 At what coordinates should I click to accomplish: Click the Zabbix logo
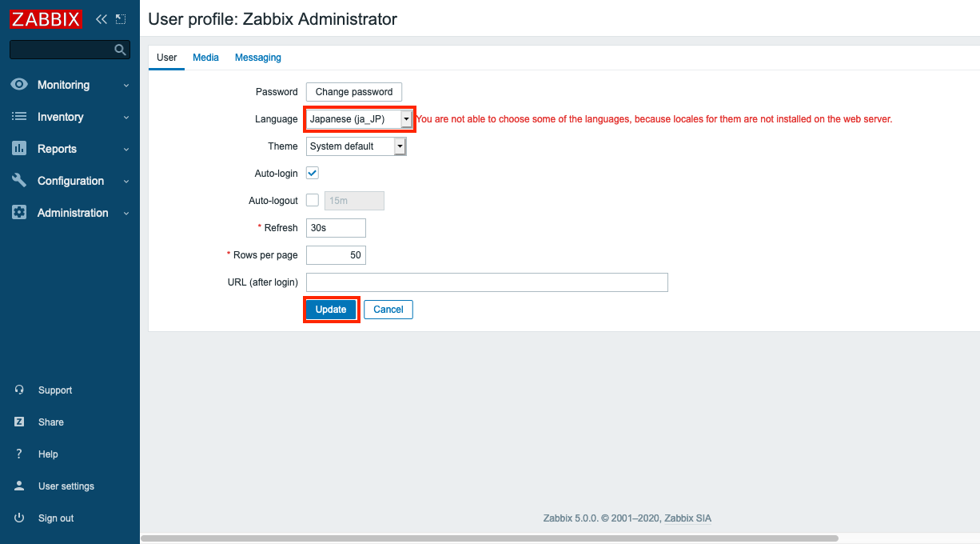46,19
